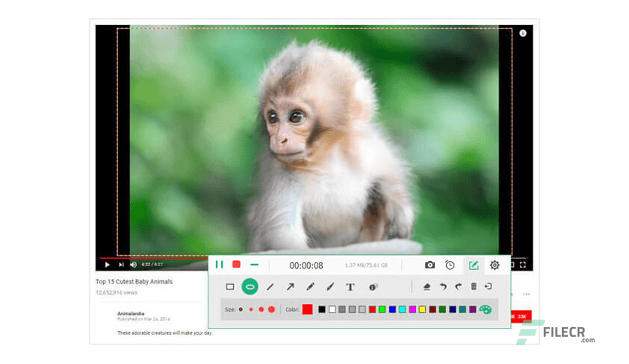Open recorder settings gear

(x=494, y=265)
